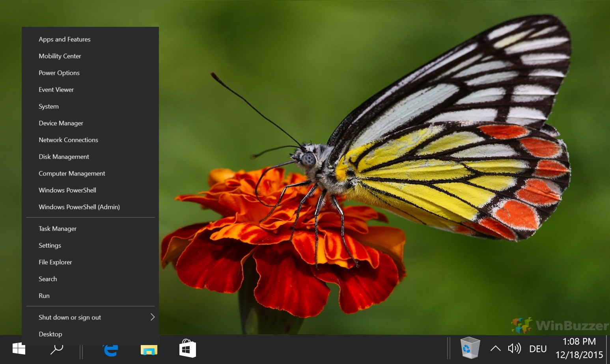Open the Run dialog
Screen dimensions: 610x364
click(44, 295)
